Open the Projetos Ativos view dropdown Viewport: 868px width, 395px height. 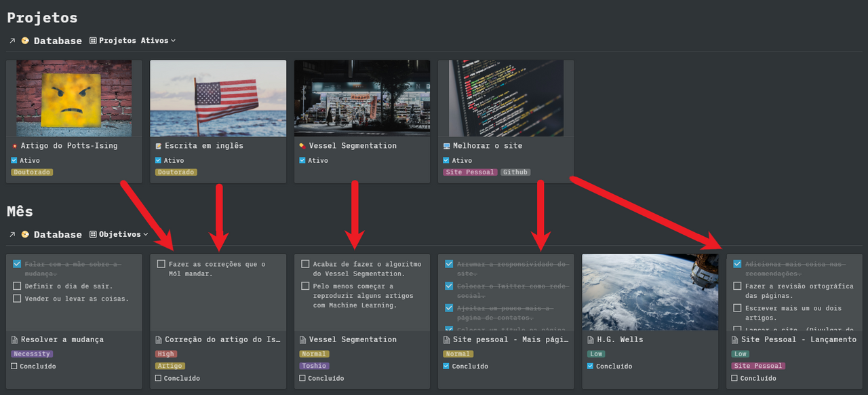click(133, 41)
